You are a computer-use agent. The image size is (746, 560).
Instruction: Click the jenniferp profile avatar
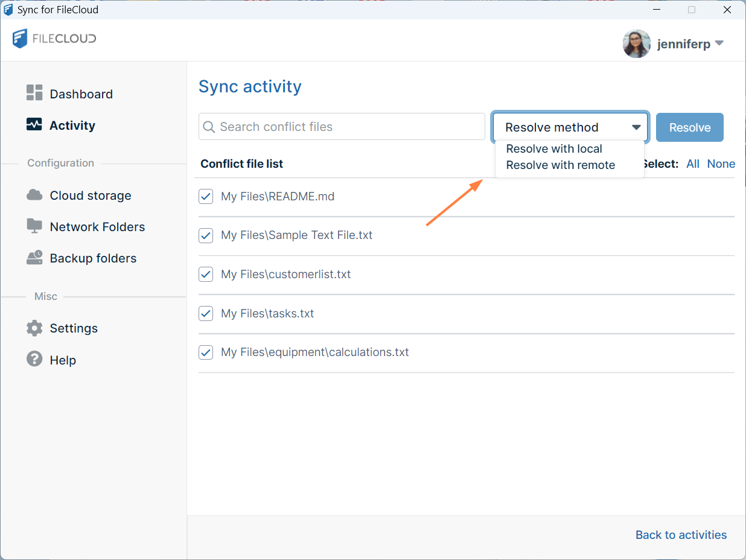[636, 44]
